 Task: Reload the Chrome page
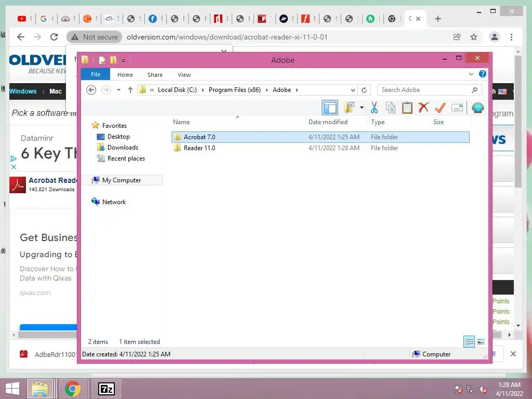coord(54,37)
